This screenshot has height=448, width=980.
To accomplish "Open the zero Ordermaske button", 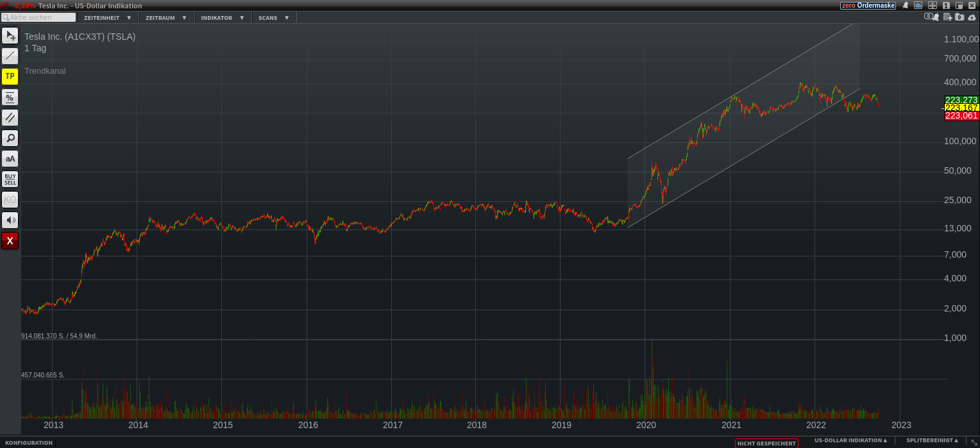I will point(868,5).
